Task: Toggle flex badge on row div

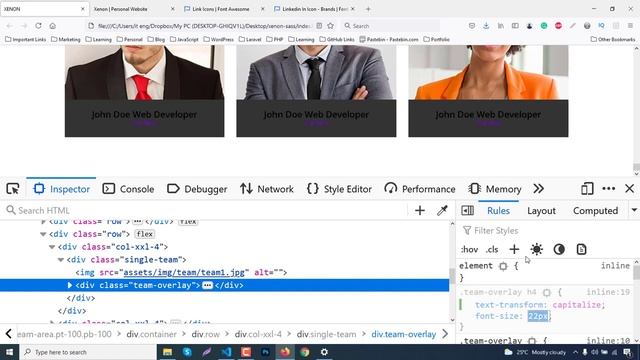Action: click(x=144, y=234)
